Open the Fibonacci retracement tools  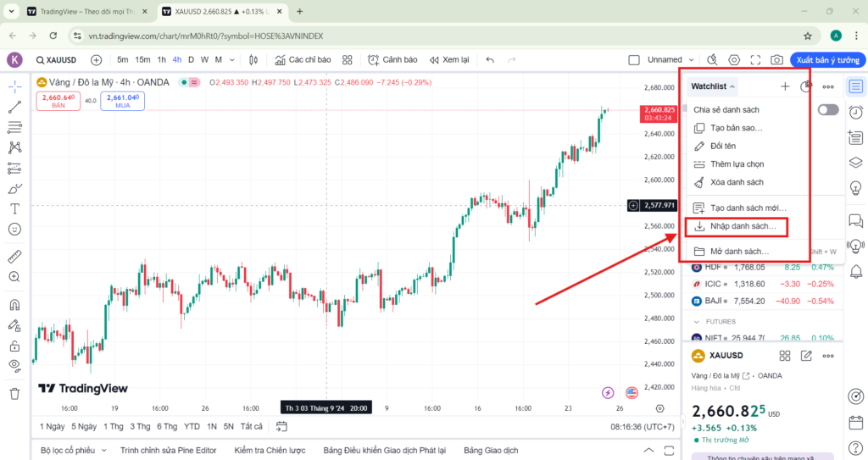pos(15,127)
